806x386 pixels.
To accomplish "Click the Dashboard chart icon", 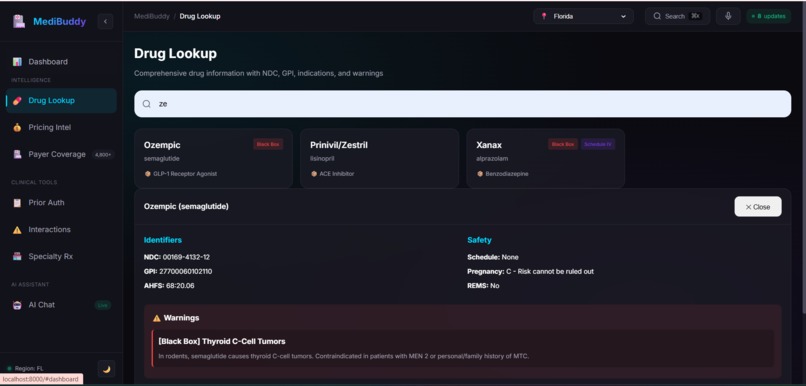I will pyautogui.click(x=17, y=62).
